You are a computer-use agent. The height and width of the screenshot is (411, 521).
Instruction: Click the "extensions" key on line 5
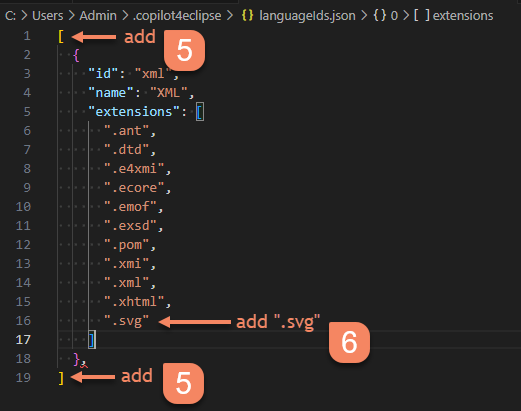point(134,111)
